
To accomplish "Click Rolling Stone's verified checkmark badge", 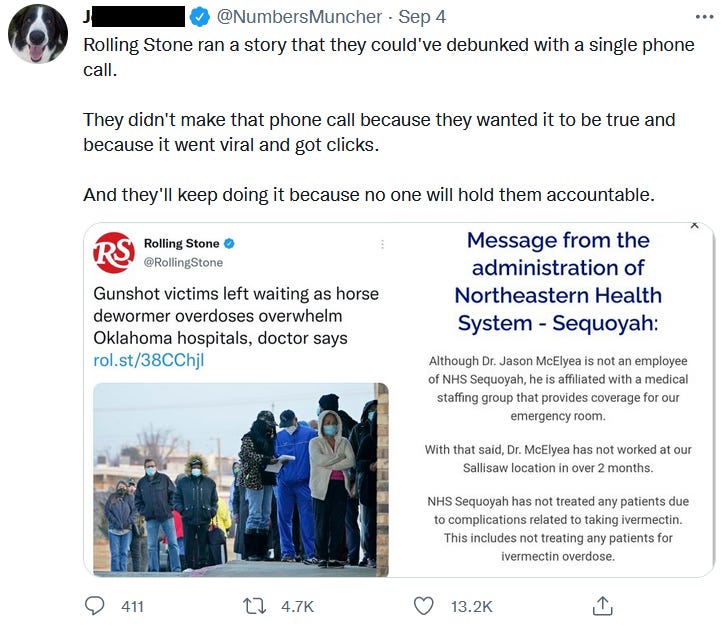I will (229, 243).
